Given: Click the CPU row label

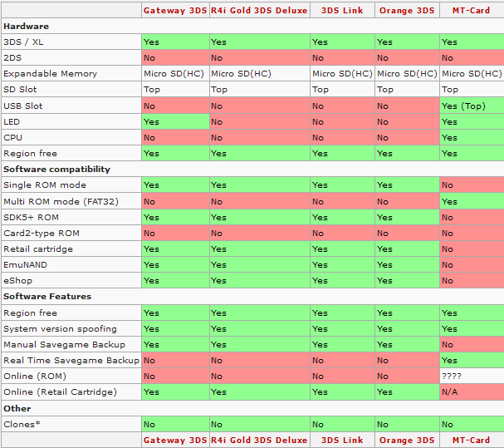Looking at the screenshot, I should click(12, 137).
